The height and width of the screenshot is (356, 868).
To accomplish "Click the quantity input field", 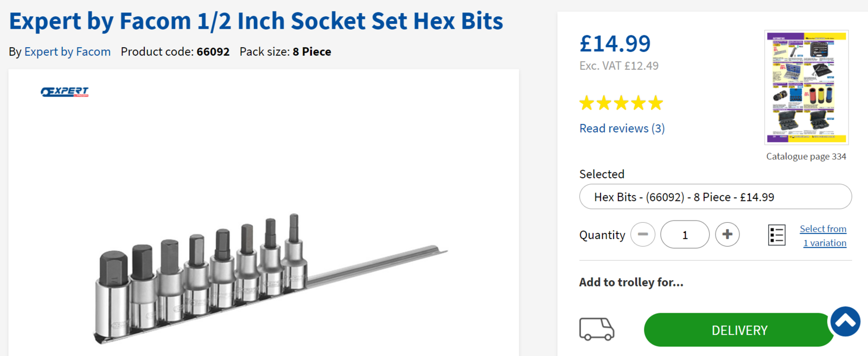I will coord(685,235).
